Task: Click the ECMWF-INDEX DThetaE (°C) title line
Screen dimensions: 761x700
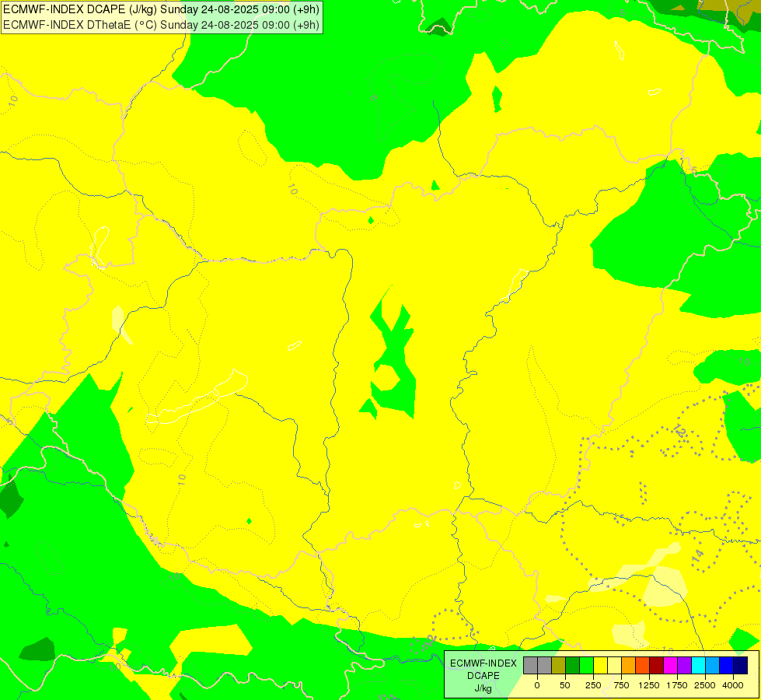Action: pos(161,25)
